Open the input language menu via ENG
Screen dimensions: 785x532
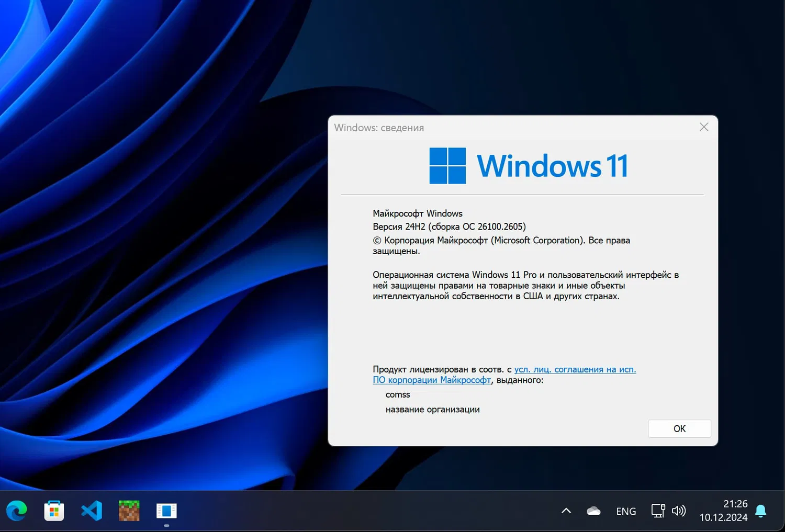(x=626, y=510)
